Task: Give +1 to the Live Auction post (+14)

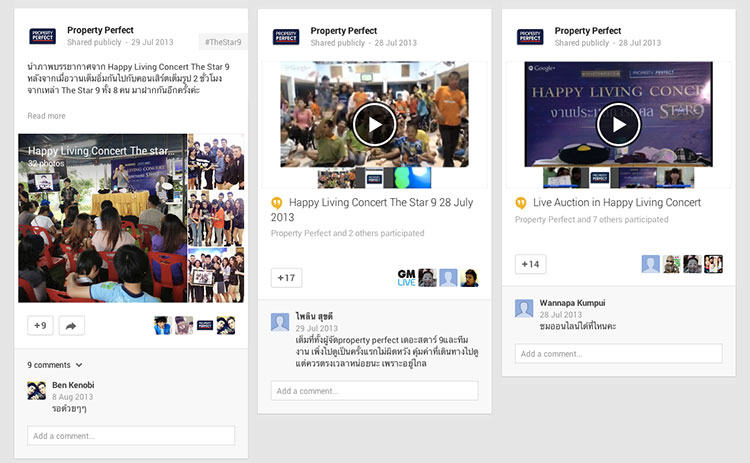Action: pyautogui.click(x=530, y=264)
